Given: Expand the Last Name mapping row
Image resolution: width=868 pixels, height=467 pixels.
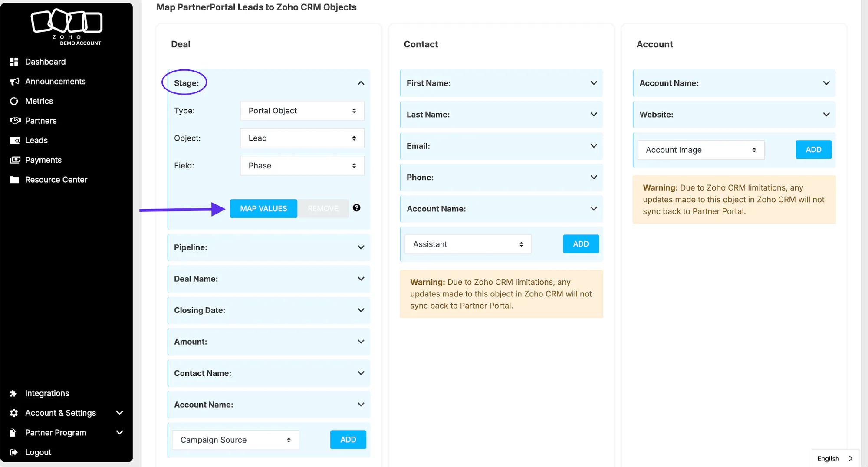Looking at the screenshot, I should tap(502, 115).
